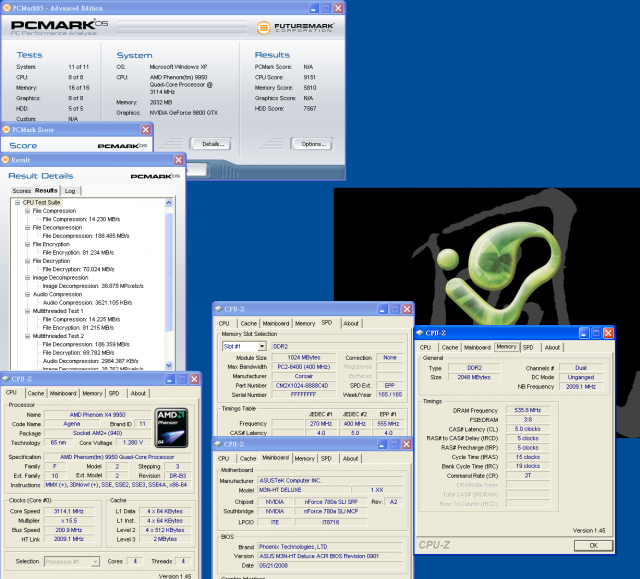Click scroll up arrow in Result Details list

point(169,203)
